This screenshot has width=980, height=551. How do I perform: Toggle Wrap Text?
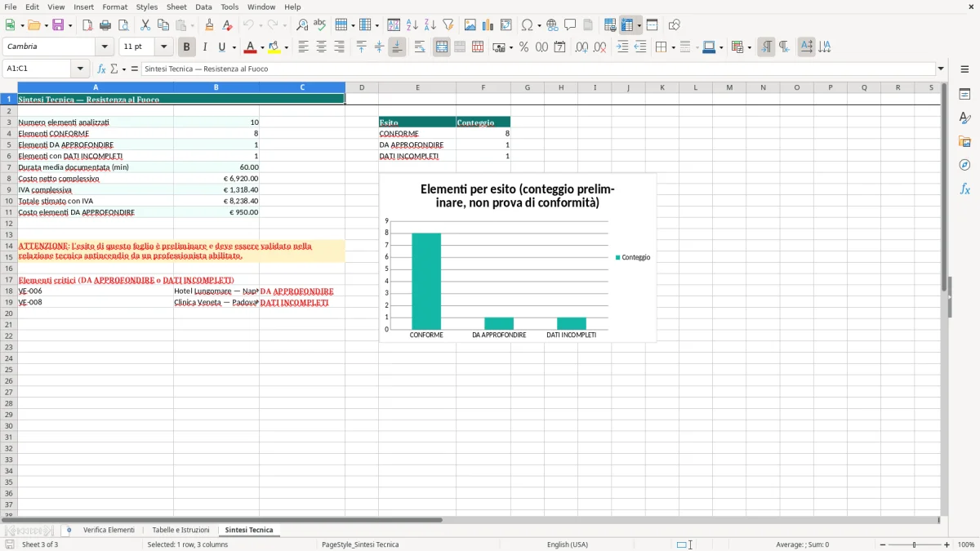420,47
